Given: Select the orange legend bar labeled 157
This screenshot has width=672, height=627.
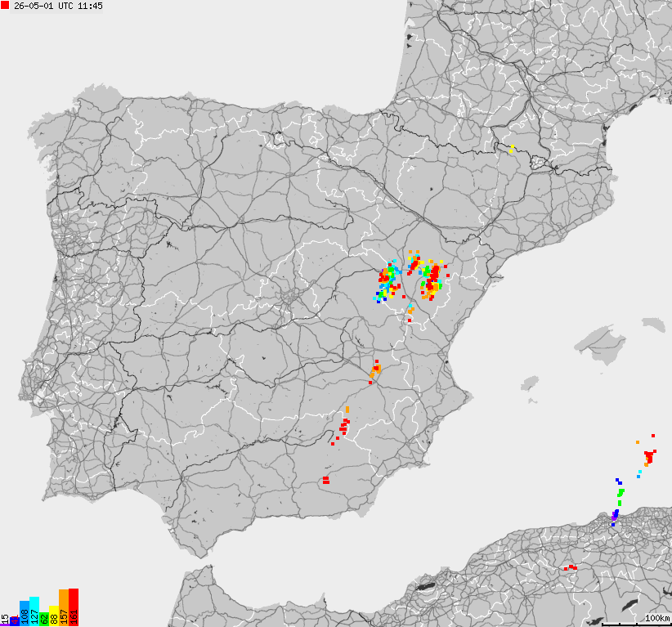Looking at the screenshot, I should point(64,607).
